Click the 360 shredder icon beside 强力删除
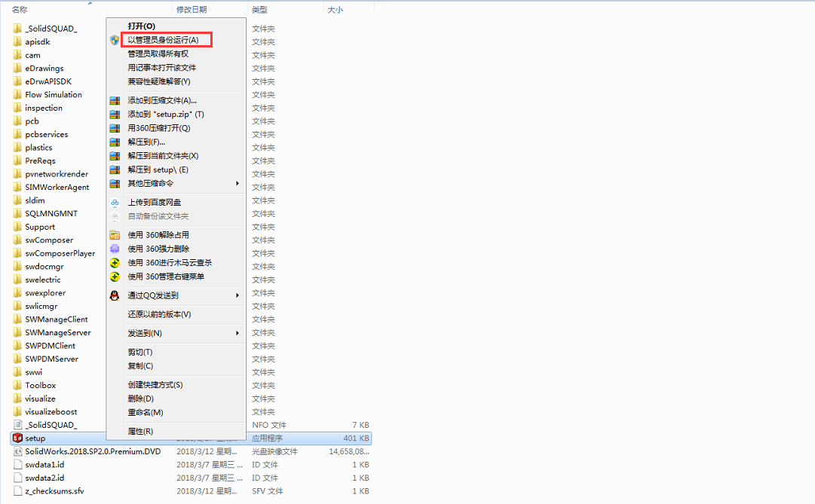 (115, 249)
